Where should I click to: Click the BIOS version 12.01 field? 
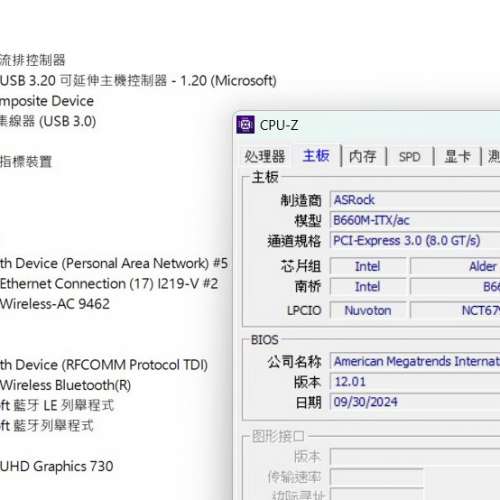415,381
